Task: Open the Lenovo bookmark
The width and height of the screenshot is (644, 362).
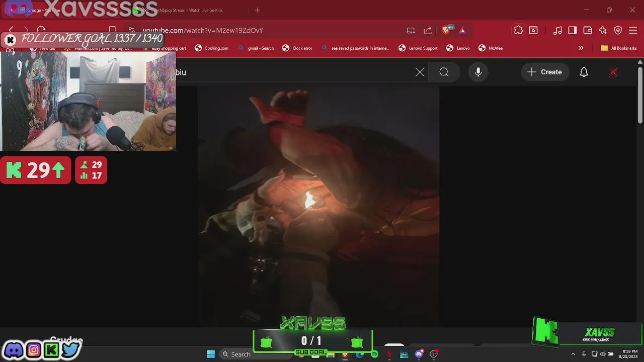Action: 458,48
